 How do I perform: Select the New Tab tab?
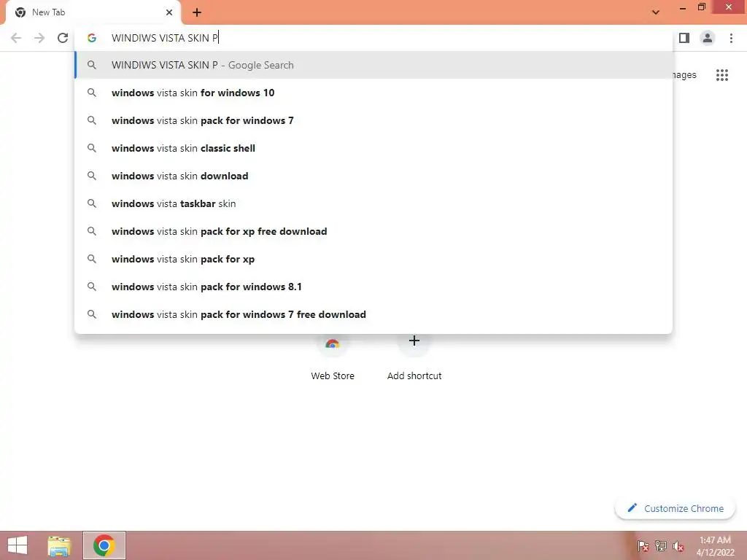93,12
